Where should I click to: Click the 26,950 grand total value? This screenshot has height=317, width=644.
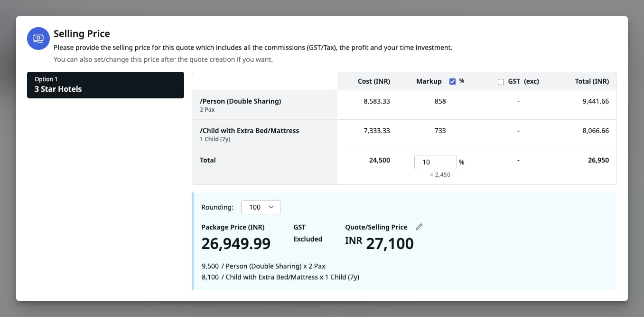click(597, 160)
